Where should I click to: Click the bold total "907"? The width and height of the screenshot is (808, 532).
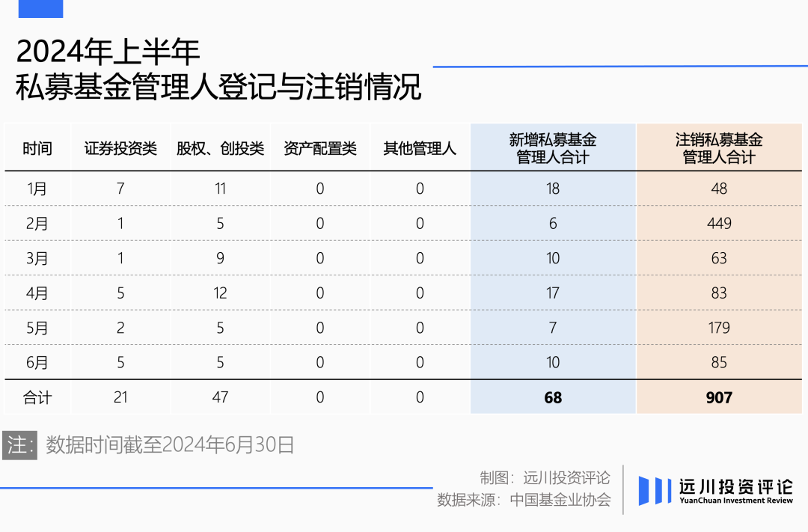(x=719, y=397)
